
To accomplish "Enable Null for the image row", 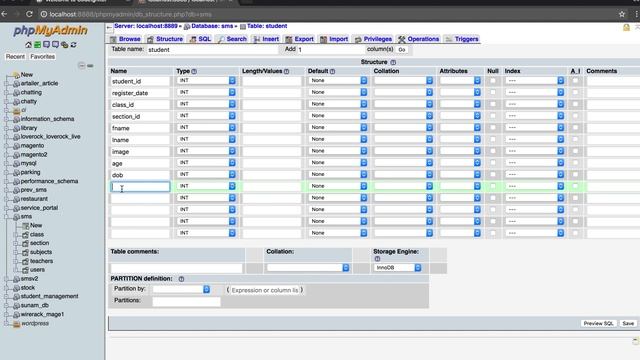I will [x=493, y=151].
